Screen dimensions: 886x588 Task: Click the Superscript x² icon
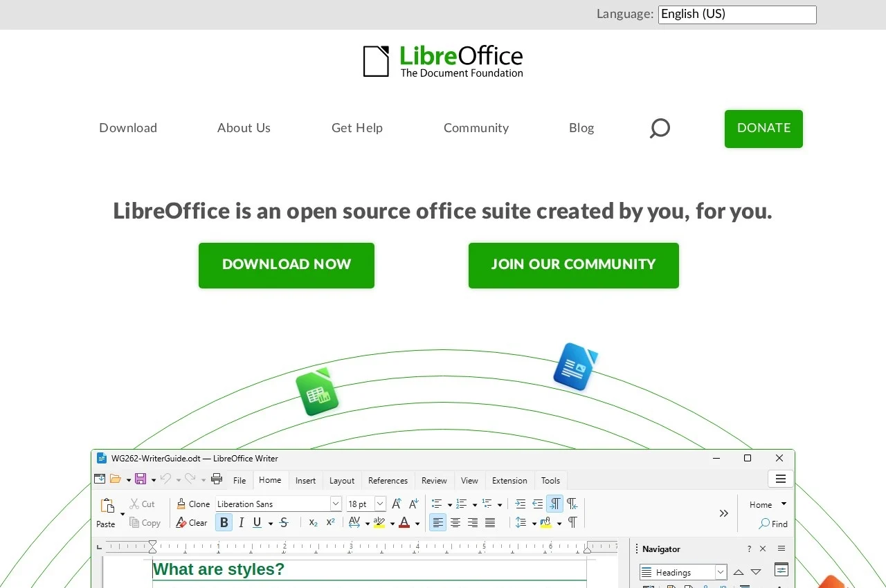click(x=331, y=522)
